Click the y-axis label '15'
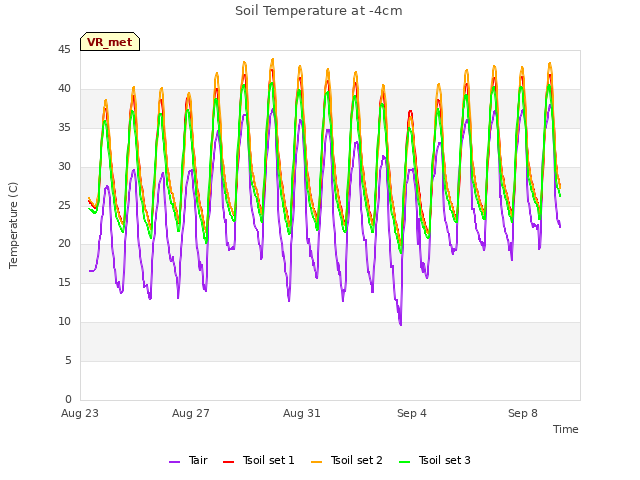Screen dimensions: 640x480 64,282
